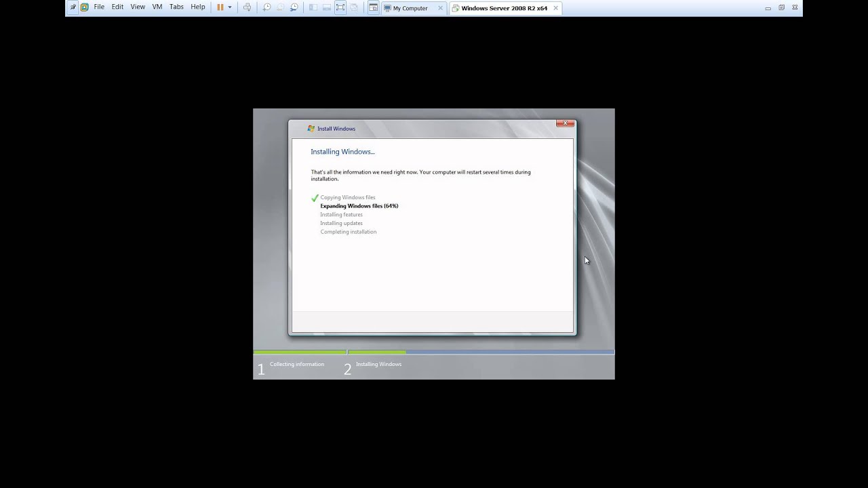Image resolution: width=868 pixels, height=488 pixels.
Task: Click the green checkmark beside Copying Windows files
Action: click(x=315, y=198)
